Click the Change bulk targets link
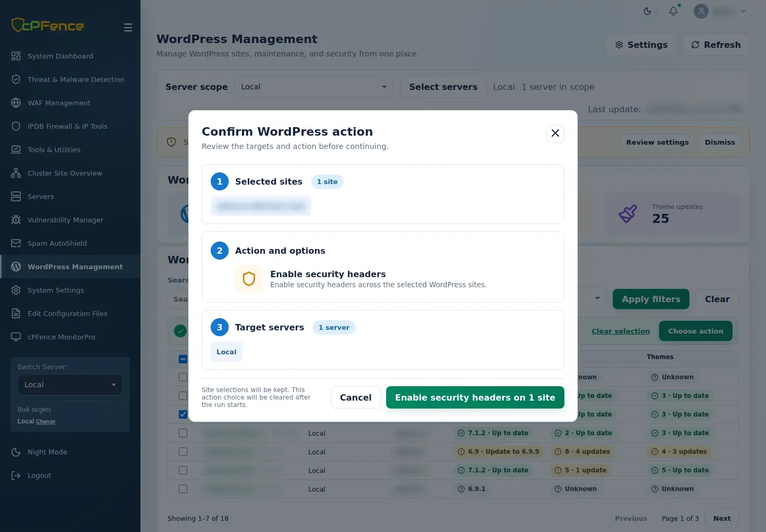This screenshot has height=532, width=766. point(46,421)
